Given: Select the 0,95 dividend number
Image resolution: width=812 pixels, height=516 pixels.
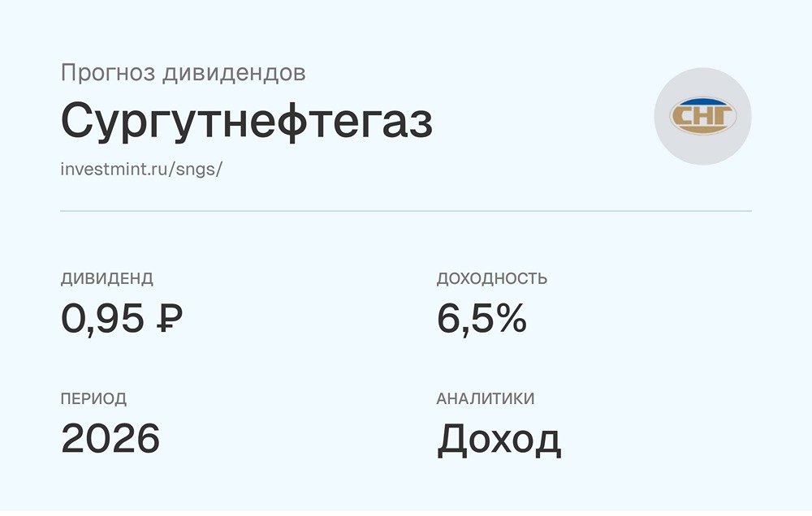Looking at the screenshot, I should 102,319.
